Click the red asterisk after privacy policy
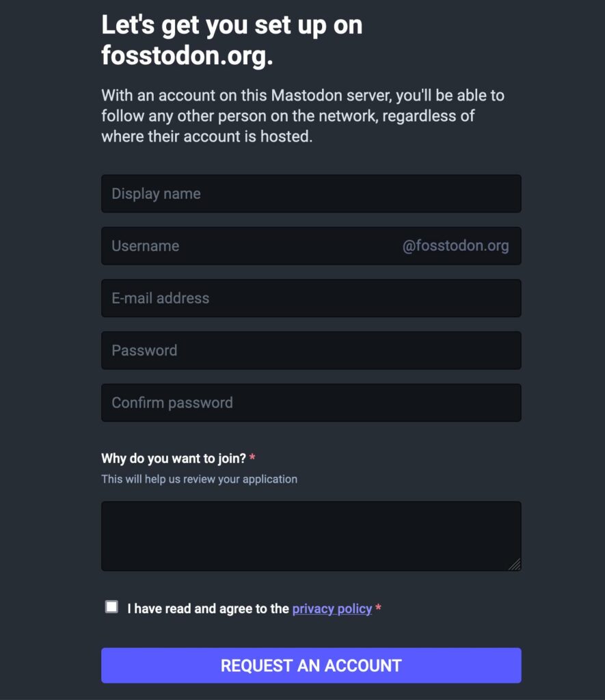Image resolution: width=605 pixels, height=700 pixels. click(x=378, y=608)
